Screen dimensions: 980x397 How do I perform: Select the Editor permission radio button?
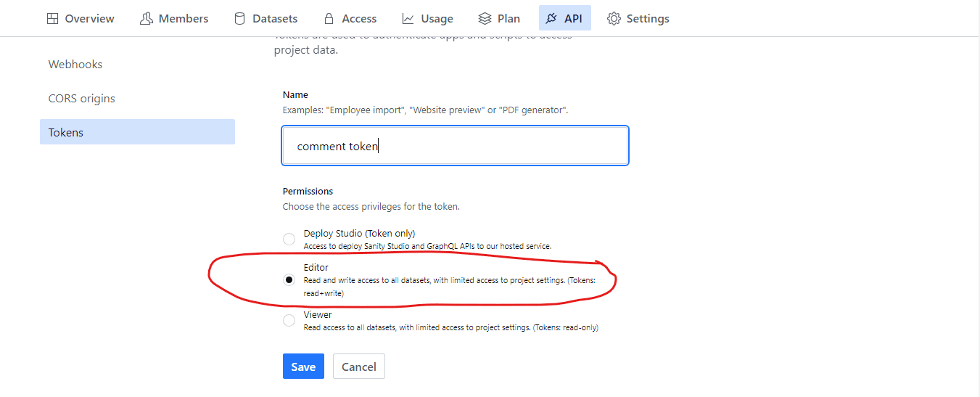pyautogui.click(x=289, y=280)
